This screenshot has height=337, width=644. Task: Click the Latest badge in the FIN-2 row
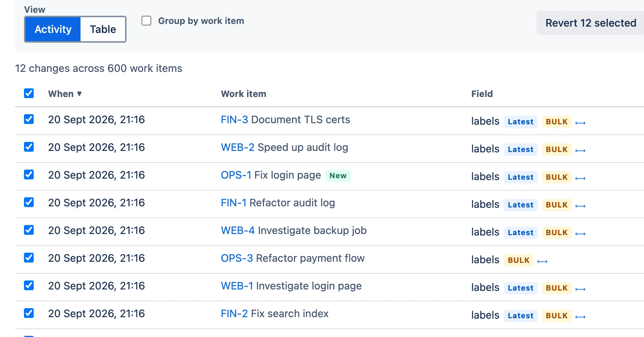tap(520, 316)
